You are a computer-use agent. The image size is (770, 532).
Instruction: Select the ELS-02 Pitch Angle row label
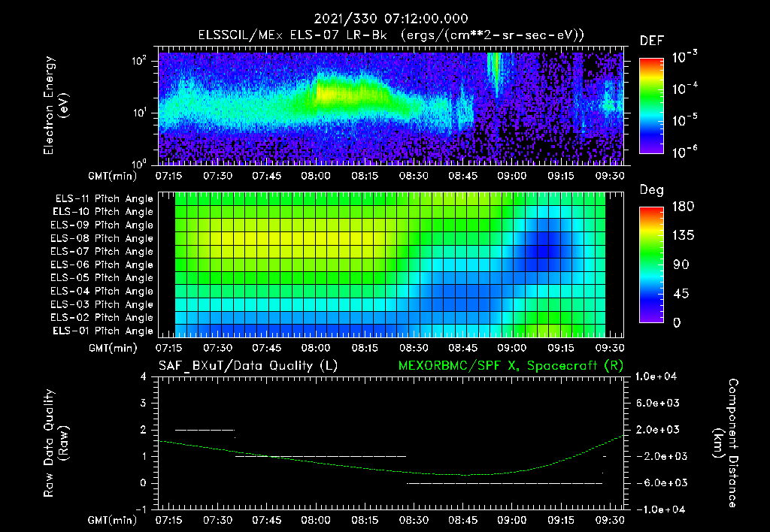[x=102, y=318]
